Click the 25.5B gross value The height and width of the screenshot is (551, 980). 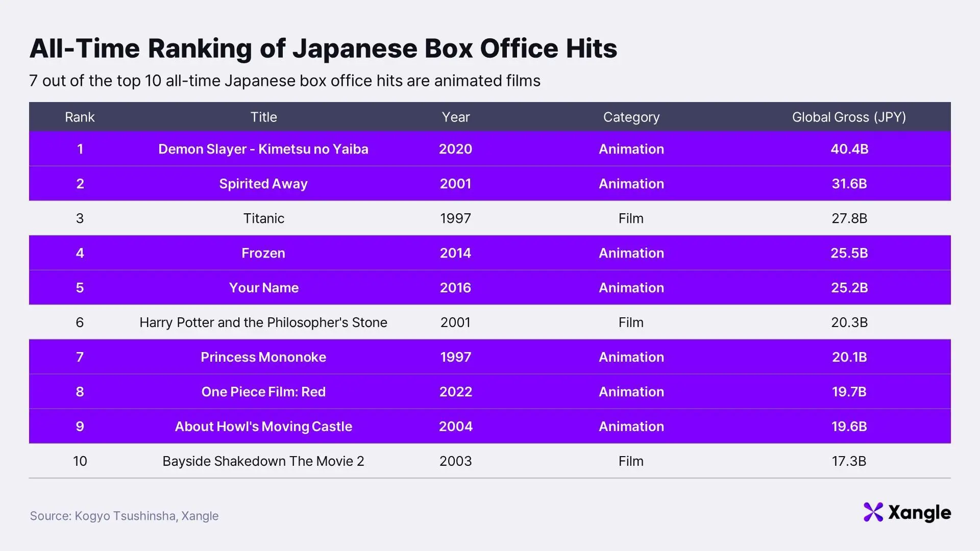click(849, 253)
